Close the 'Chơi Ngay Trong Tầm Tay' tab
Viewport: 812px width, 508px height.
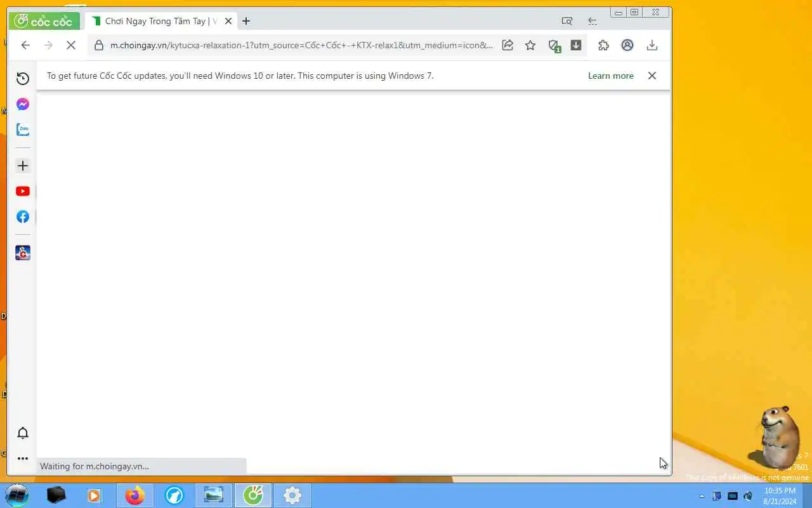click(228, 21)
